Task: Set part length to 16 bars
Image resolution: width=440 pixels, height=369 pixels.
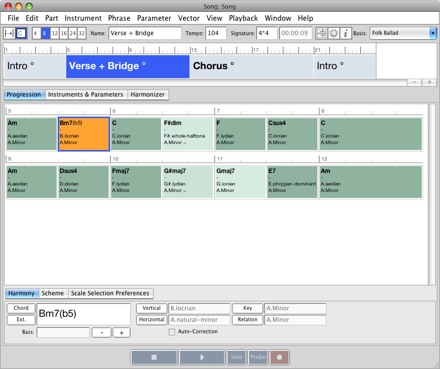Action: tap(64, 33)
